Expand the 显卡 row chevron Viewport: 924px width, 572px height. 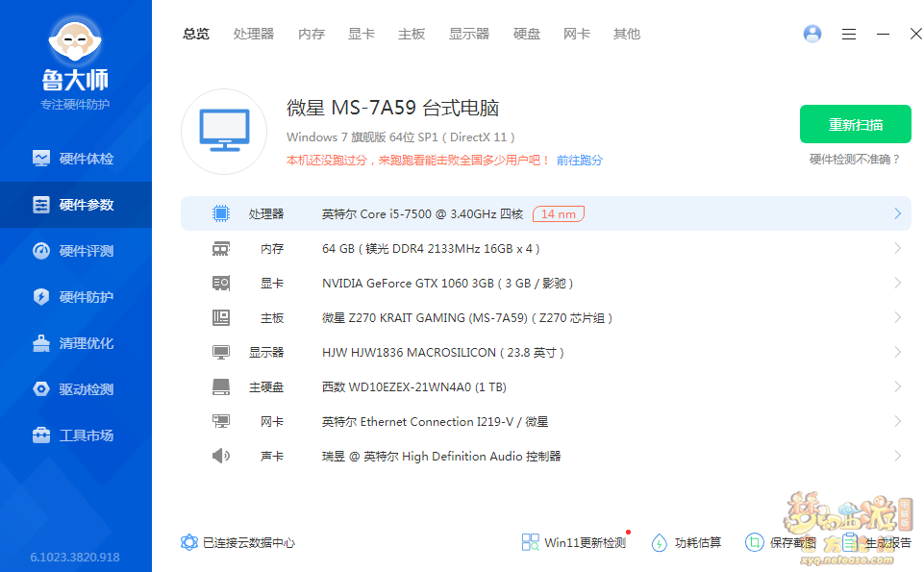pos(897,283)
